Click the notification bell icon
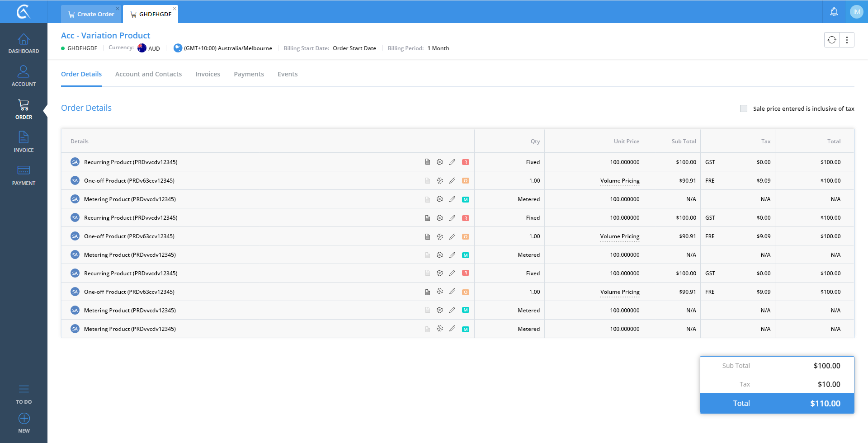 click(834, 12)
